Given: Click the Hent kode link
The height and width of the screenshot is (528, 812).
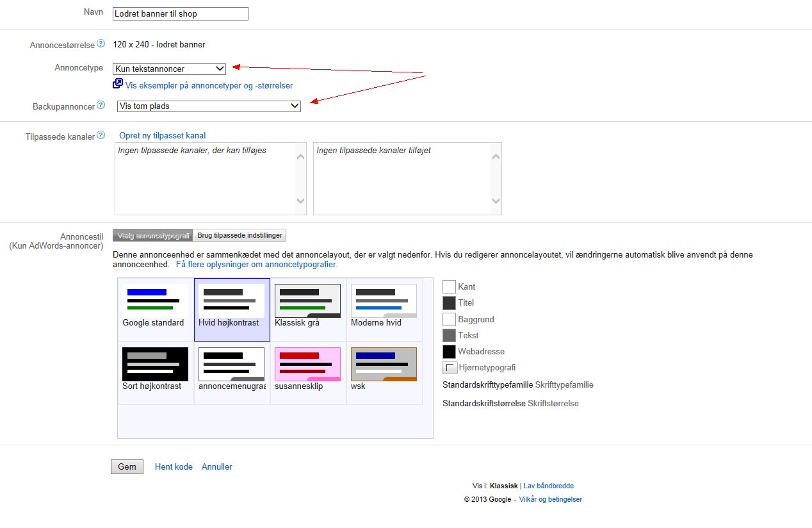Looking at the screenshot, I should pyautogui.click(x=174, y=466).
